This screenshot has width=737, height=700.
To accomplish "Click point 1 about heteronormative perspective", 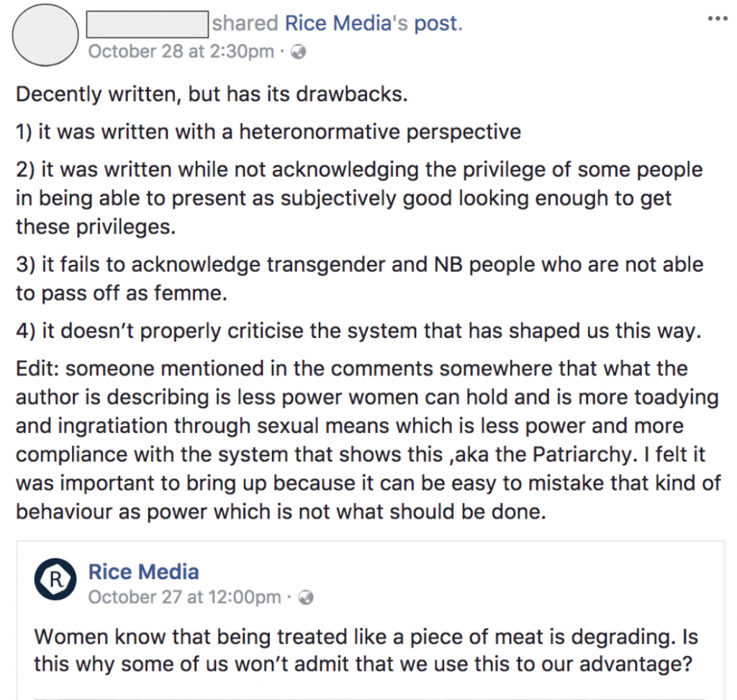I will click(x=268, y=132).
